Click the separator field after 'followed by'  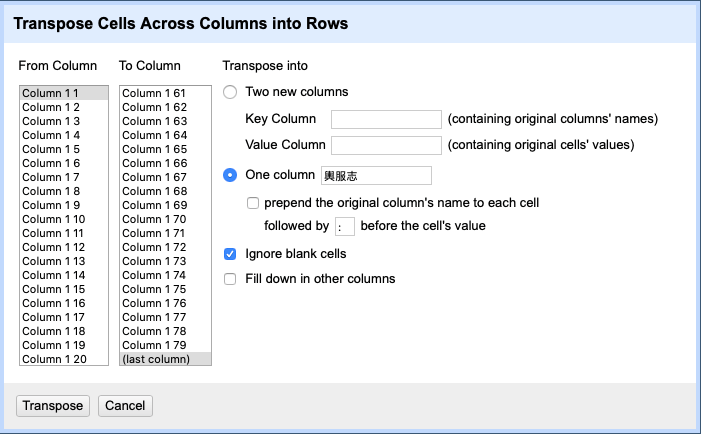pos(344,226)
